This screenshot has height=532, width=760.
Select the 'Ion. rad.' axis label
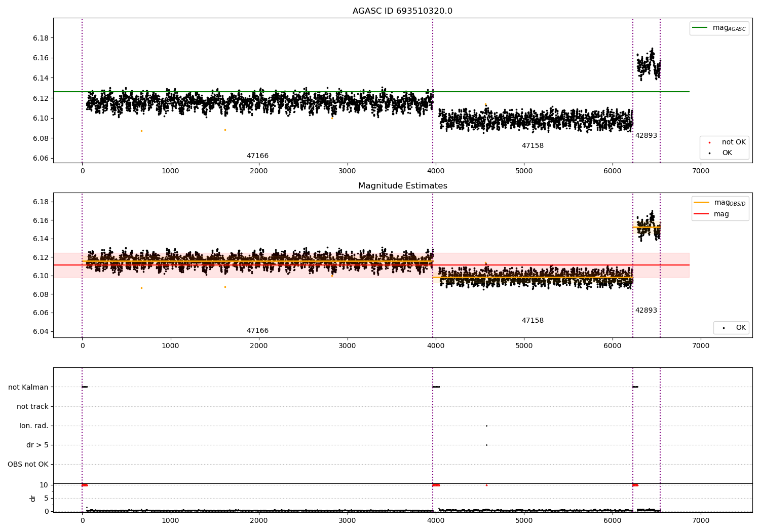click(34, 426)
